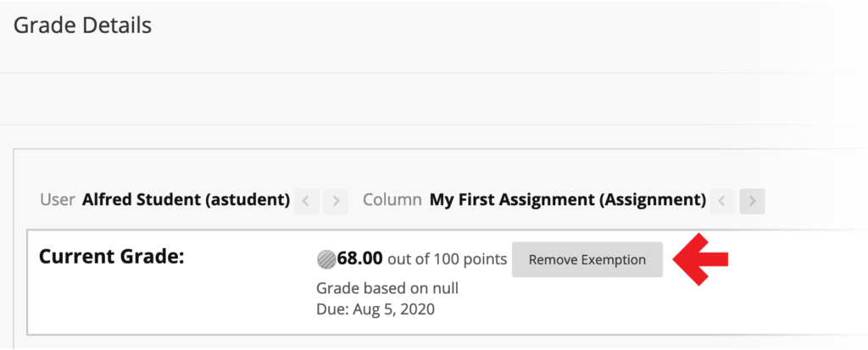Viewport: 868px width, 350px height.
Task: Click the Current Grade label
Action: click(111, 256)
